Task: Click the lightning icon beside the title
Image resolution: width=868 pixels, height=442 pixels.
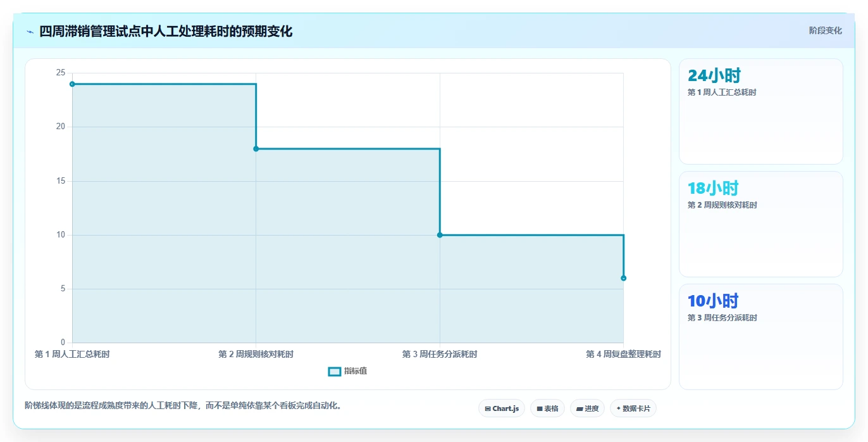Action: [30, 32]
